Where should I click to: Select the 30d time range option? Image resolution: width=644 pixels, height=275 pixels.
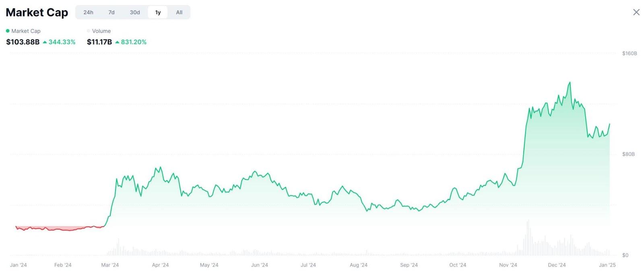pyautogui.click(x=134, y=12)
